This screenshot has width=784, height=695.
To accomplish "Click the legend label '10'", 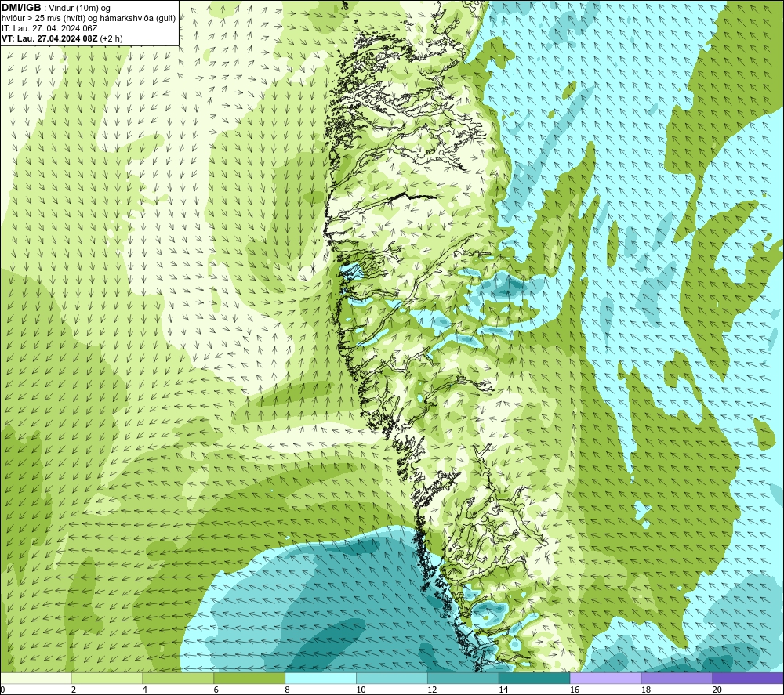I will (x=361, y=690).
